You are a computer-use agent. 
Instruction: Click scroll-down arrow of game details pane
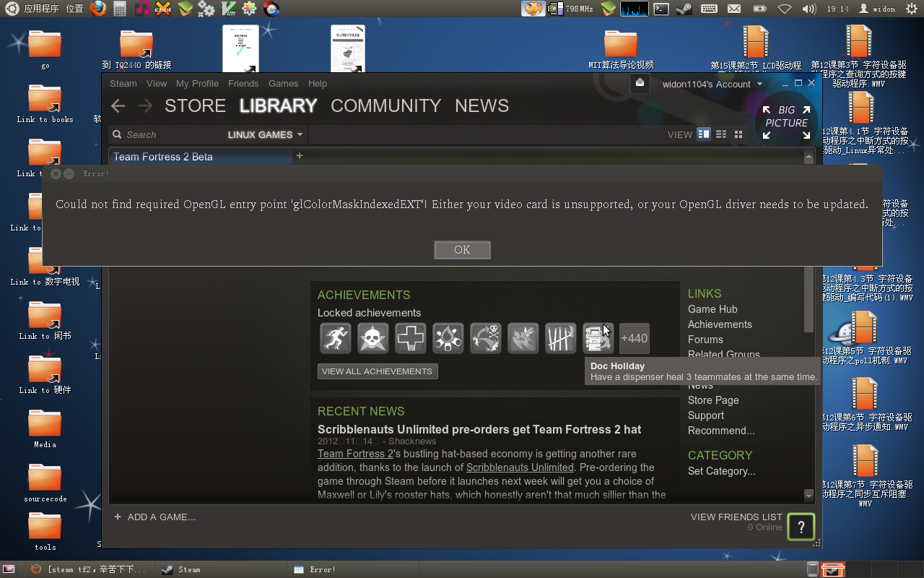point(809,496)
